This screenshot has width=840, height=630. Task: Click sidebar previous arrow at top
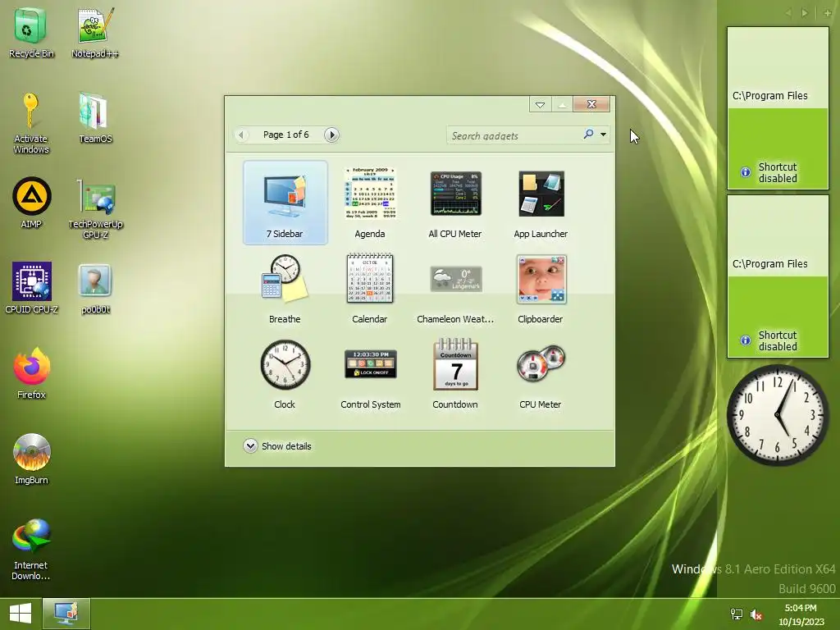pyautogui.click(x=788, y=13)
